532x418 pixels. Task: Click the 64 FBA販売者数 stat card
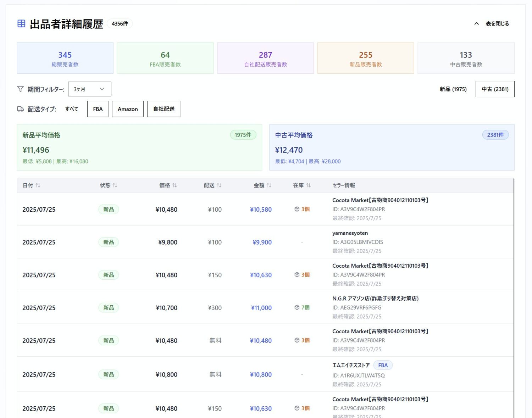165,58
